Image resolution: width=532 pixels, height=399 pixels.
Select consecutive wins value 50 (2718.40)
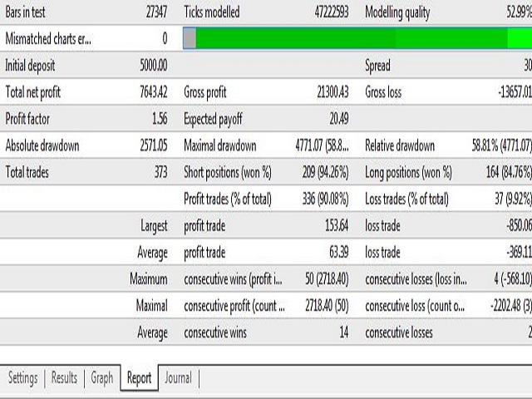coord(327,279)
